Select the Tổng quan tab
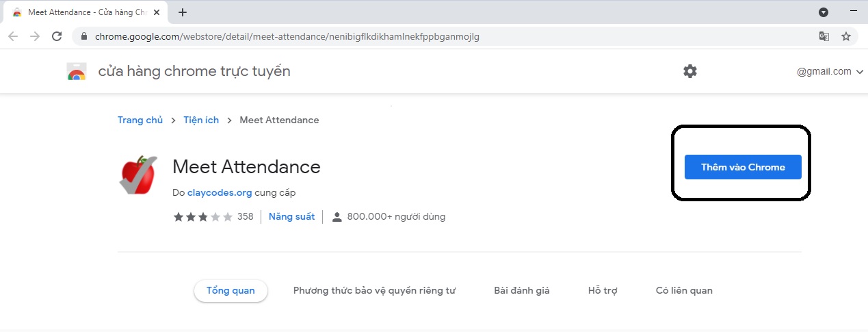Screen dimensions: 868x332 231,290
